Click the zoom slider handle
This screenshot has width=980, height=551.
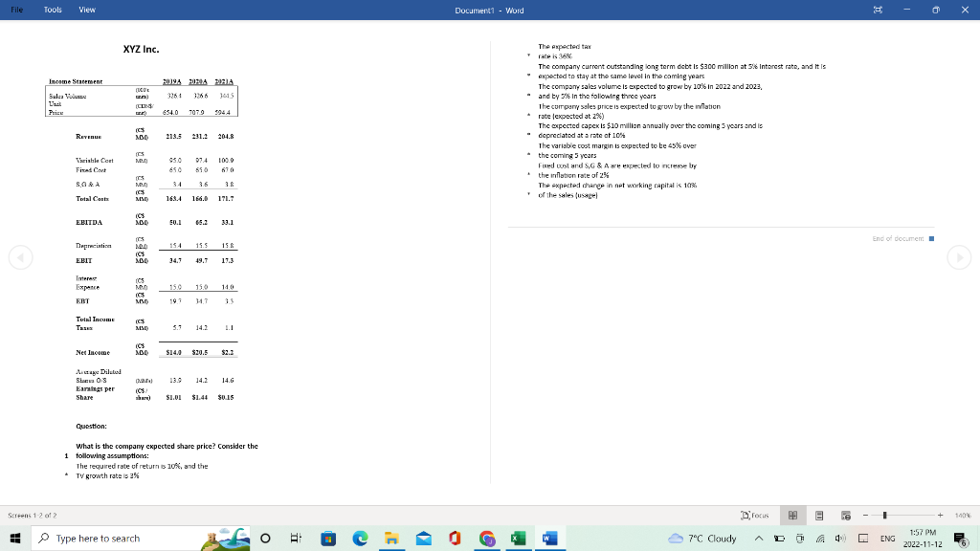(885, 515)
